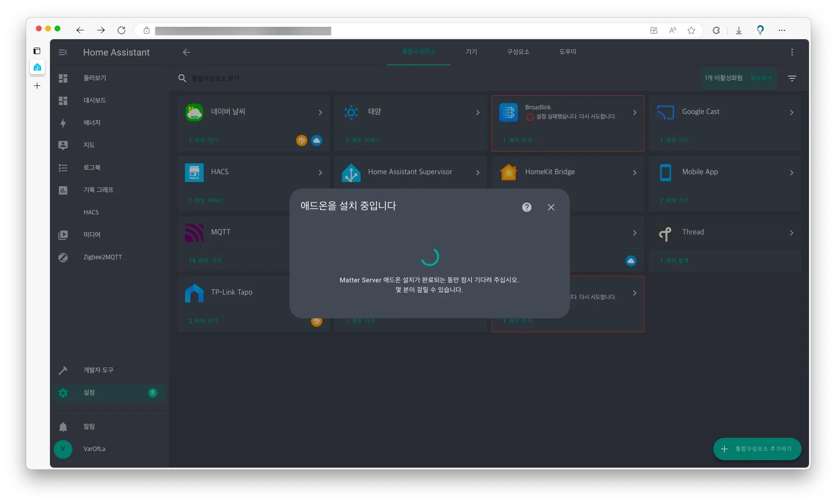Viewport: 837px width, 504px height.
Task: Click the 태양 sun integration icon
Action: pos(351,112)
